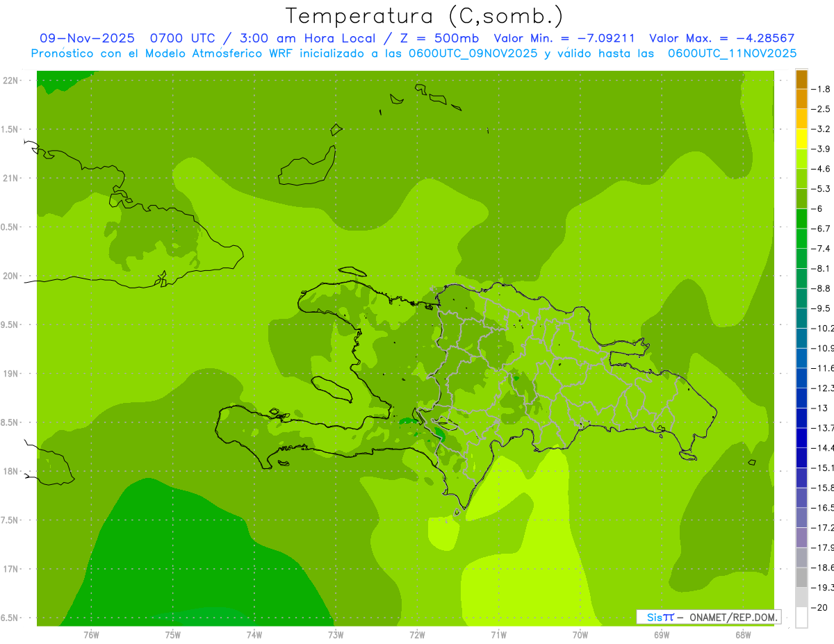Click the 20N latitude axis label
834x644 pixels.
(9, 276)
